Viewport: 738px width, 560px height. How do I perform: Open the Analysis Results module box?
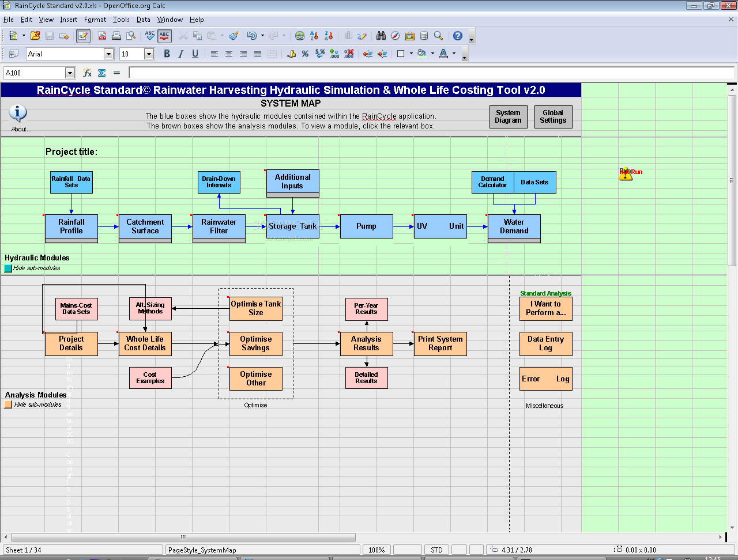366,343
